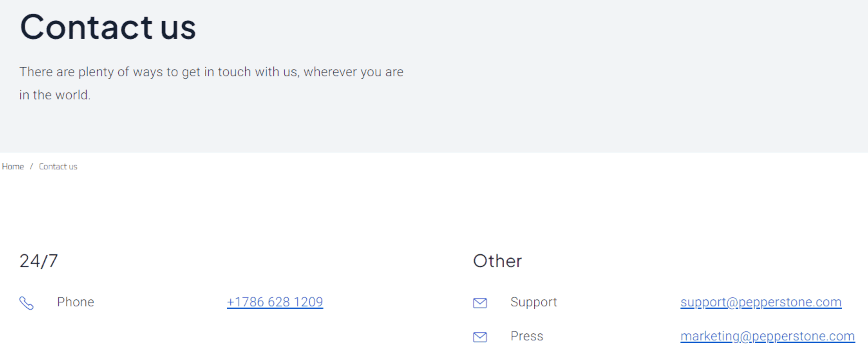Image resolution: width=868 pixels, height=351 pixels.
Task: Click the word us in the page title
Action: point(178,28)
